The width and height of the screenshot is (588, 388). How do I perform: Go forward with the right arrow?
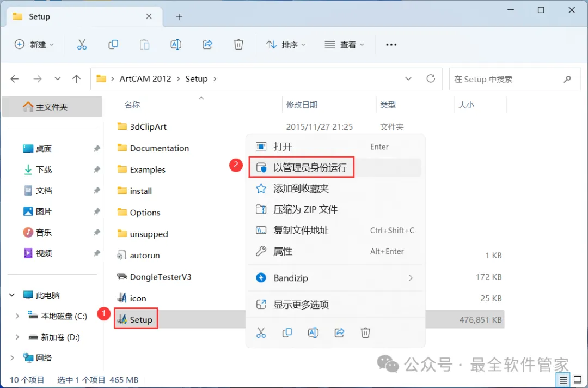[x=38, y=79]
